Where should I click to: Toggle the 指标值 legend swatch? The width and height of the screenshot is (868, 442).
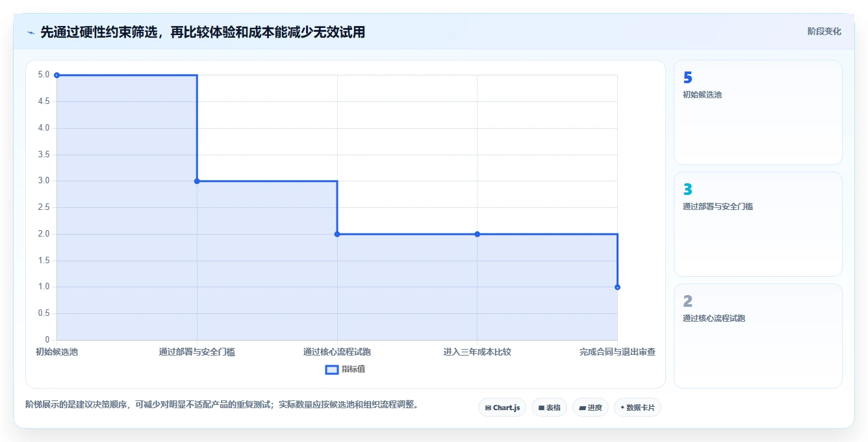331,369
